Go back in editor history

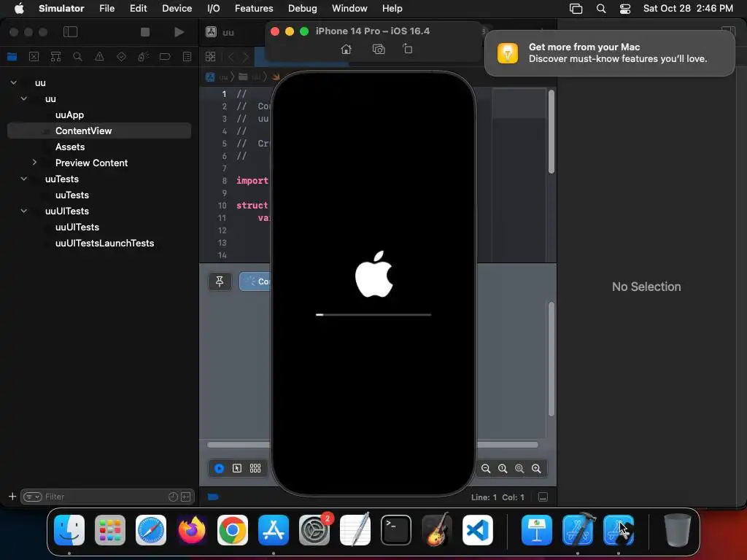[x=231, y=57]
